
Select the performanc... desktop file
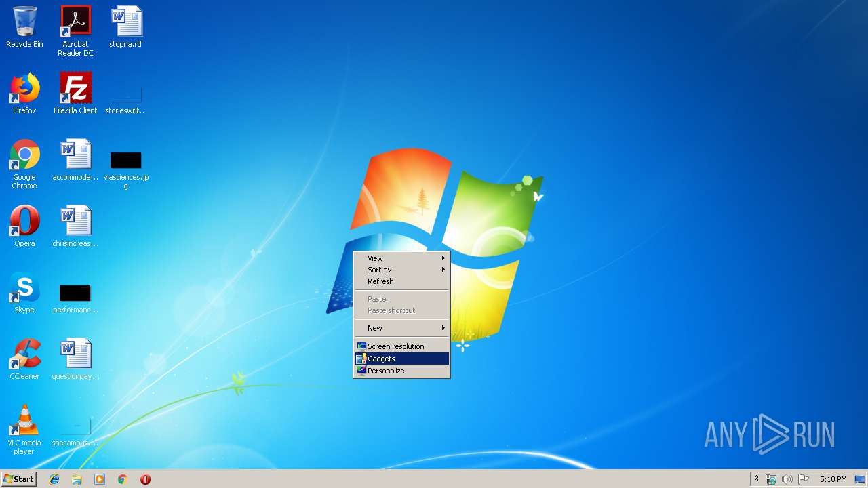[x=75, y=299]
